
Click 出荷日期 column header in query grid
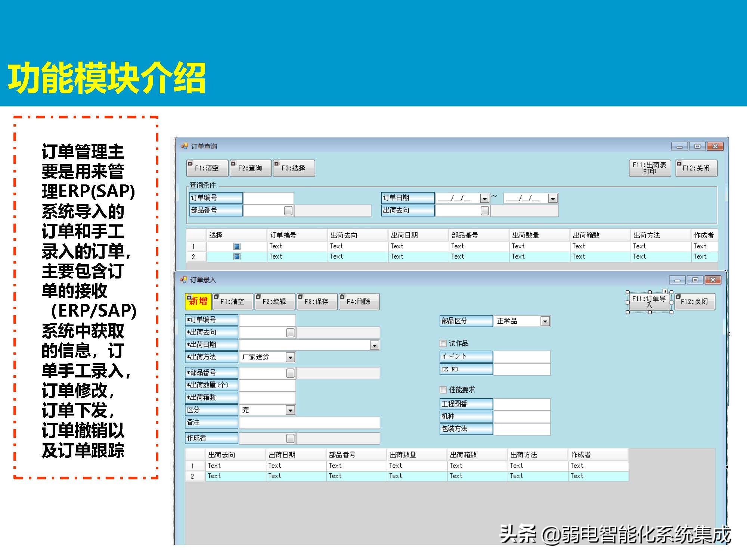(418, 235)
